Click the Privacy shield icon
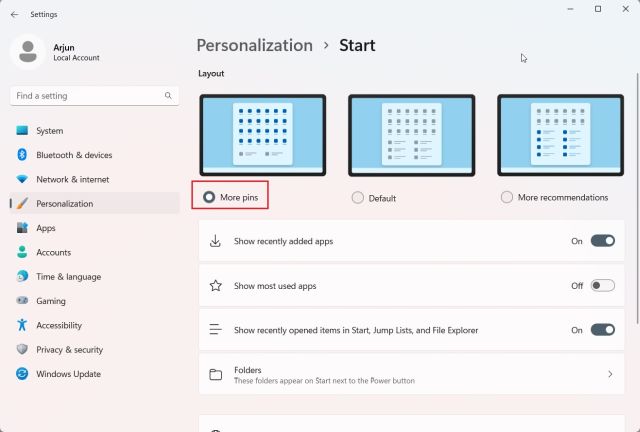This screenshot has width=640, height=432. tap(22, 349)
